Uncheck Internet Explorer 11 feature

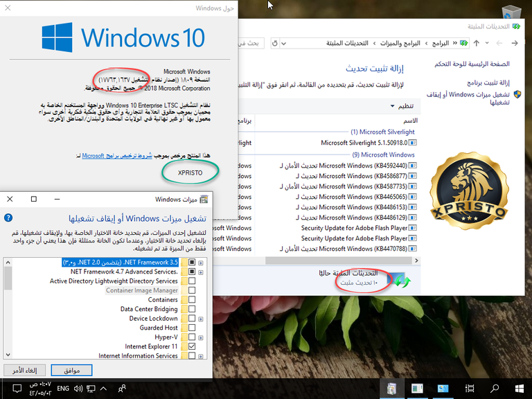click(x=192, y=346)
